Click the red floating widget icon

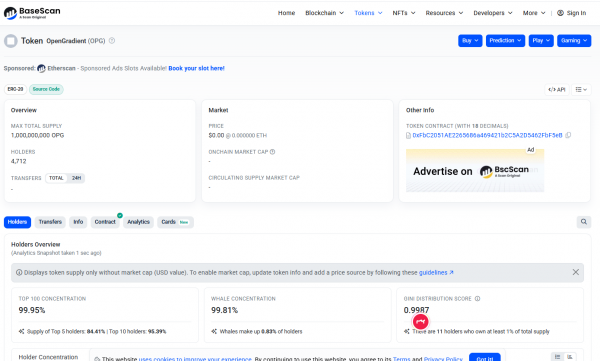coord(421,322)
